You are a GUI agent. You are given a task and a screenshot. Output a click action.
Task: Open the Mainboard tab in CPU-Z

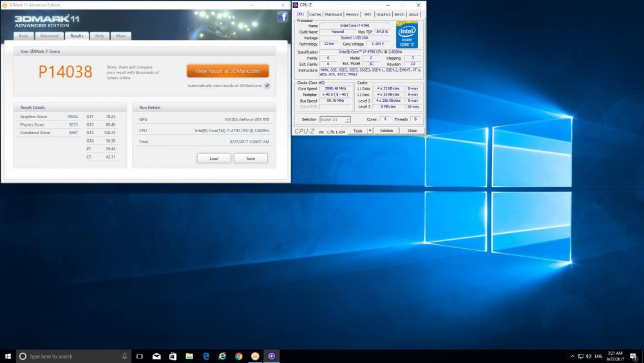click(333, 14)
